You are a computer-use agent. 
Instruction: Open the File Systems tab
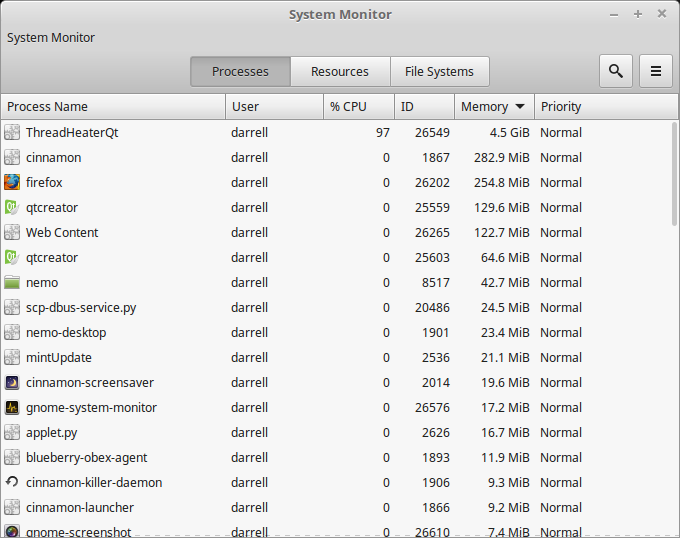439,71
